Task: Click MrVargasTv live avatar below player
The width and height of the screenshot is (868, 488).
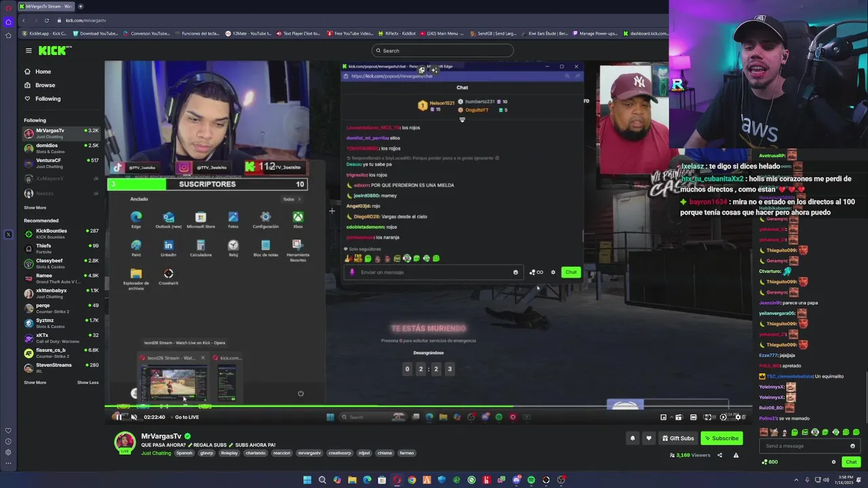Action: click(x=125, y=443)
